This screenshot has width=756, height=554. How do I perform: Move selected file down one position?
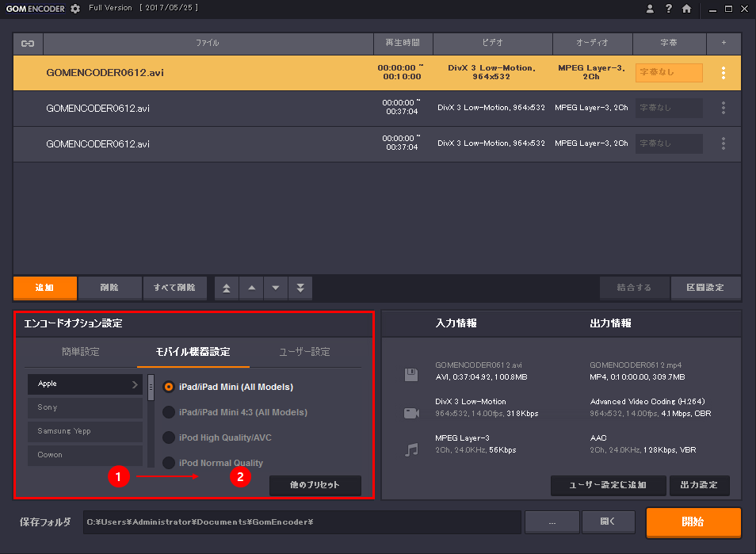[x=276, y=288]
